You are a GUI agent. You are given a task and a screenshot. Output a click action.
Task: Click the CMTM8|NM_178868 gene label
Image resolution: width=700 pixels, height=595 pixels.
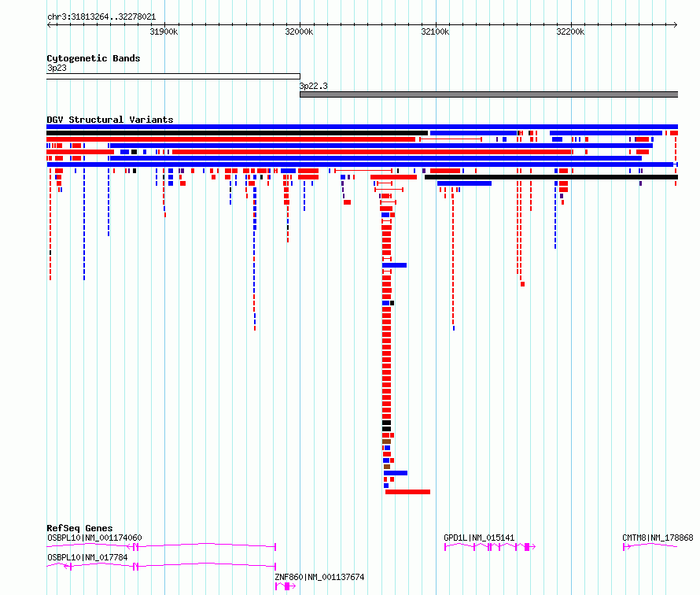658,538
